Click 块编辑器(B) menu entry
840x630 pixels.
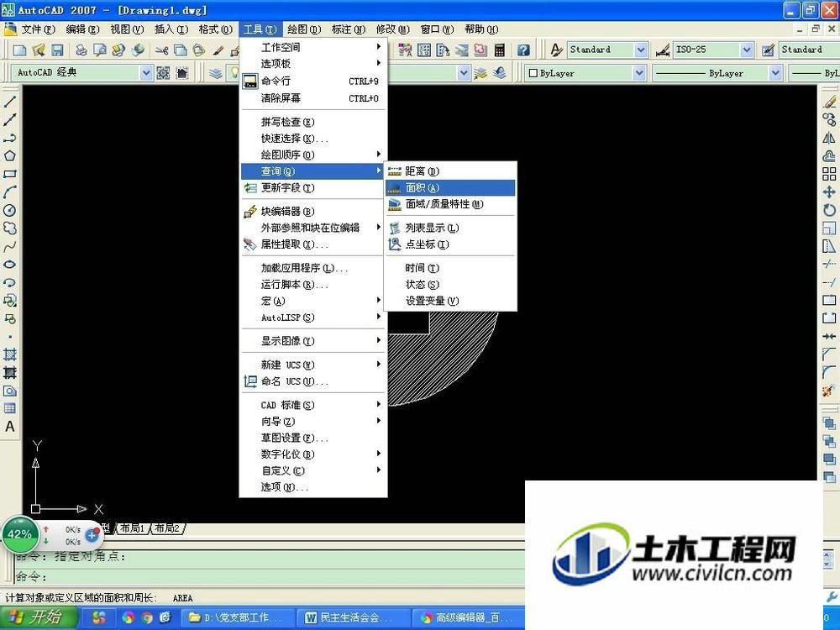[313, 211]
